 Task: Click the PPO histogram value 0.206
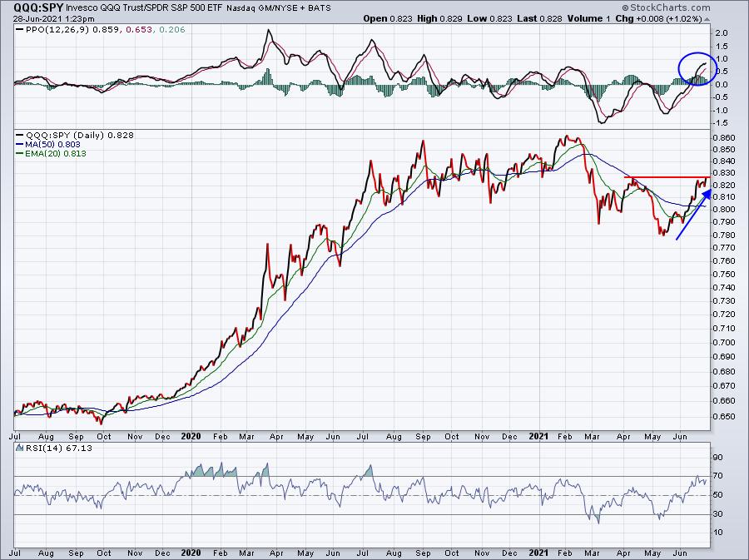tap(172, 30)
